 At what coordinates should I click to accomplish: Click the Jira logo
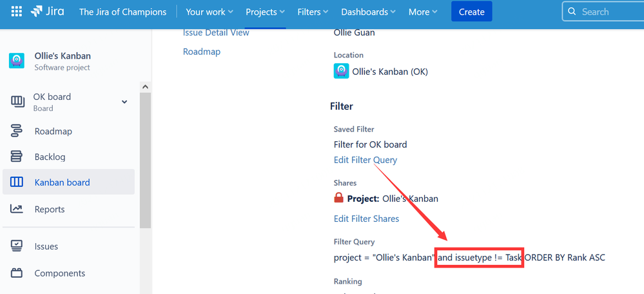[x=47, y=12]
